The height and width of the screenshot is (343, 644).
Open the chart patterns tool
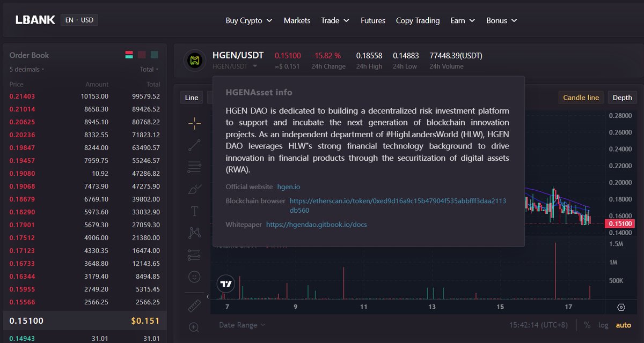195,233
